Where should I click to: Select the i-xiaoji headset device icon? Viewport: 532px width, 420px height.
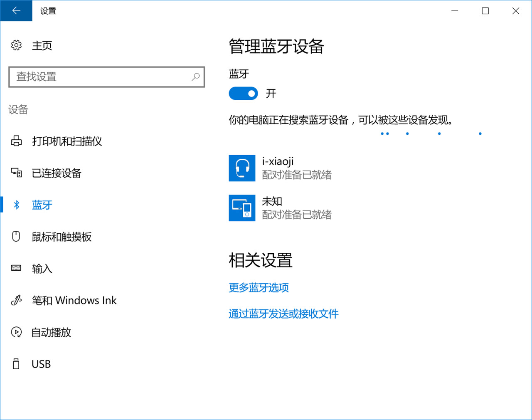click(242, 168)
